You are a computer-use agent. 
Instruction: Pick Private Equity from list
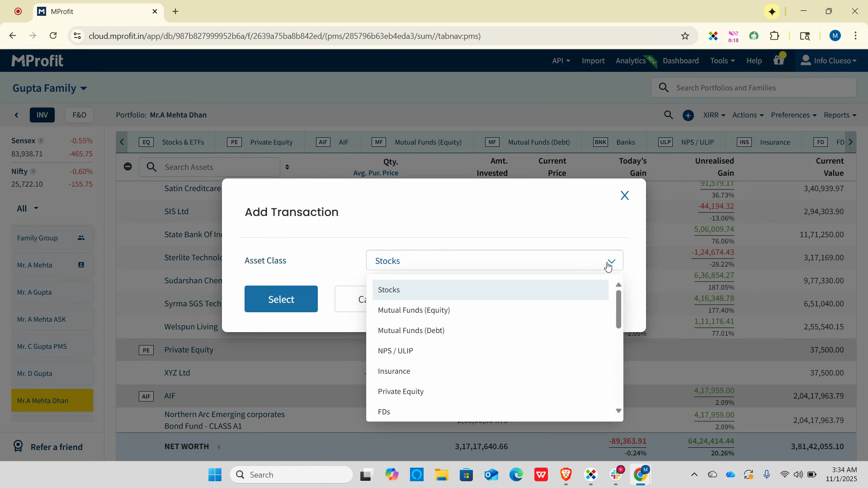click(x=401, y=391)
